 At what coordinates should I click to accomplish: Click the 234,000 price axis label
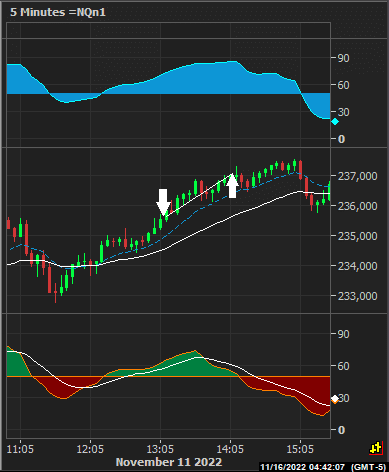pyautogui.click(x=358, y=266)
